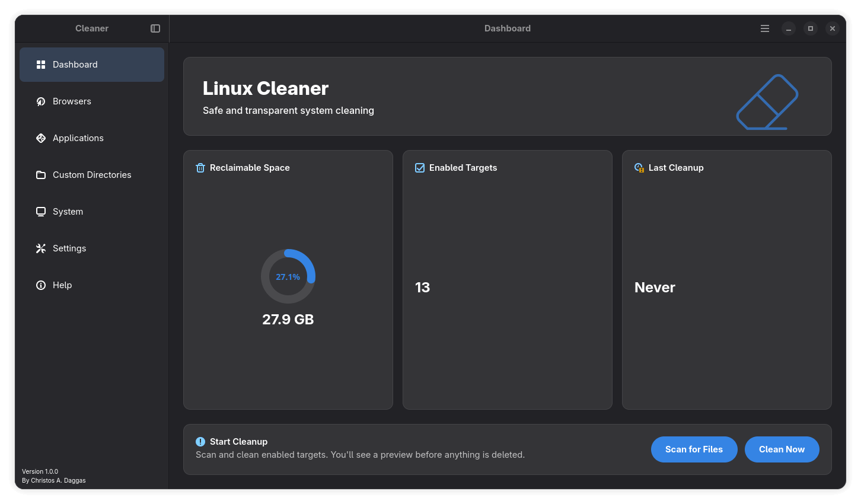Click the warning icon beside Start Cleanup
Viewport: 861px width, 504px height.
pyautogui.click(x=200, y=441)
